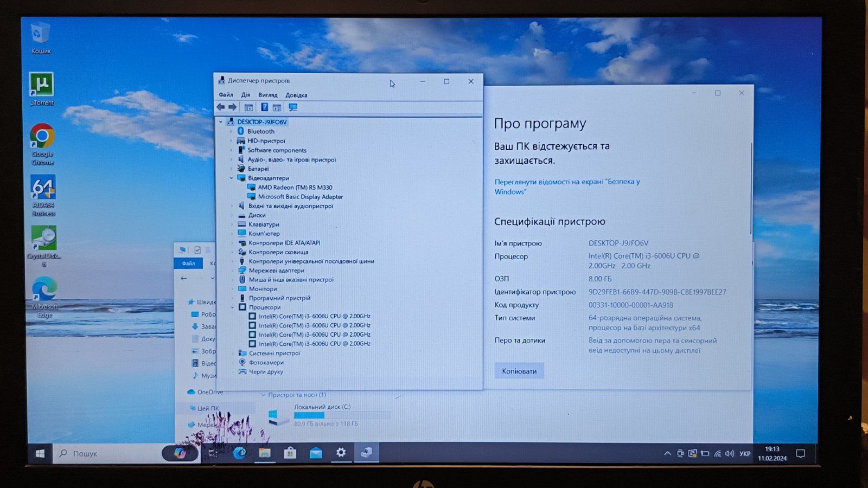Image resolution: width=868 pixels, height=488 pixels.
Task: Click the Копіювати button
Action: (519, 371)
